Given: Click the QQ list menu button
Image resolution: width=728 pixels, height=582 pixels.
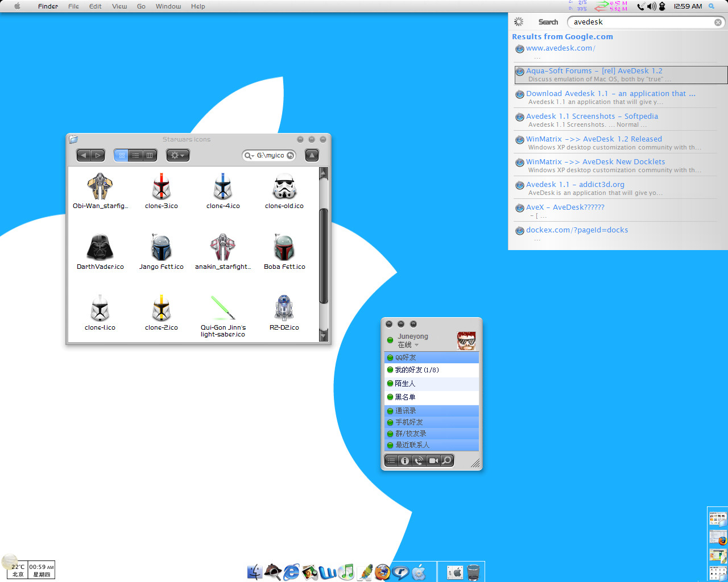Looking at the screenshot, I should pyautogui.click(x=391, y=461).
